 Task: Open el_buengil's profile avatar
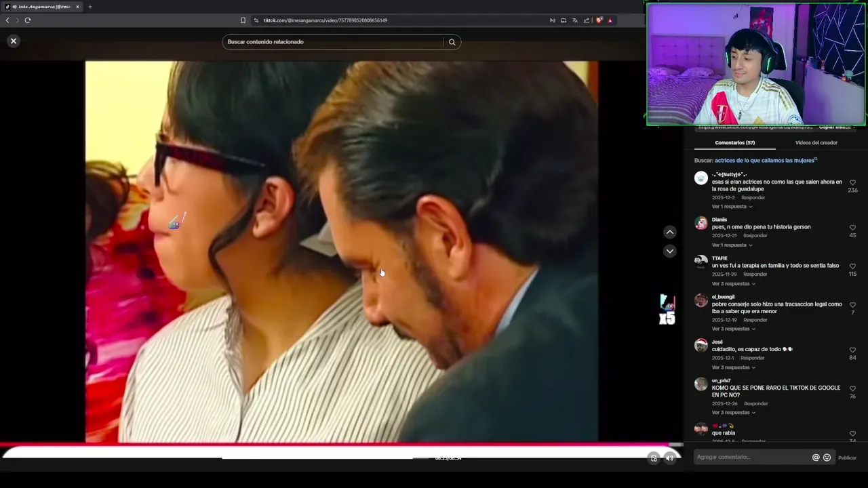pos(701,300)
